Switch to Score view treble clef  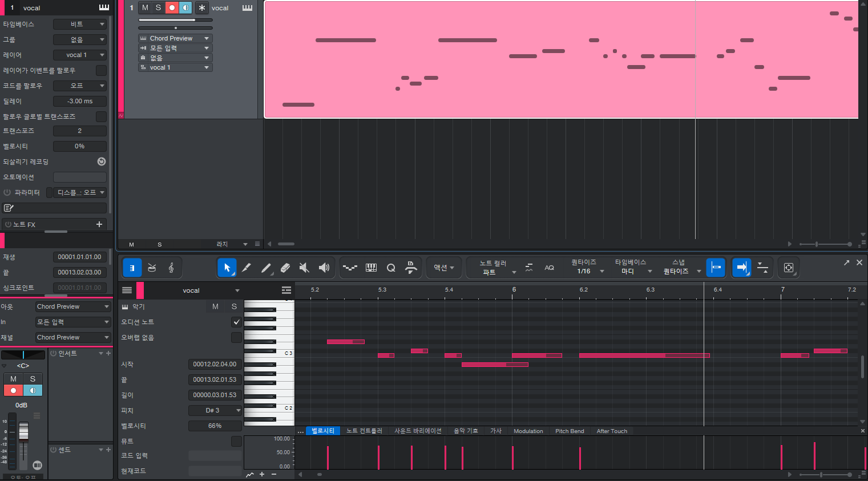pyautogui.click(x=171, y=268)
